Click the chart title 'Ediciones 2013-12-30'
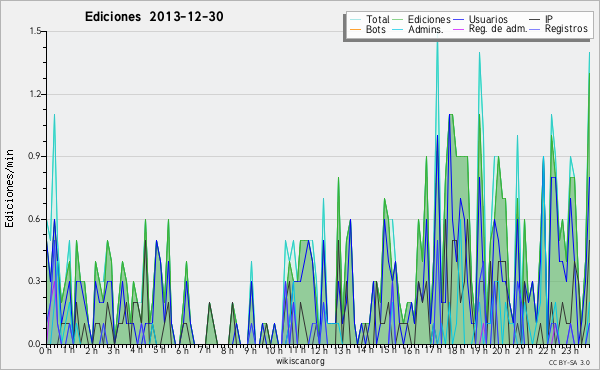This screenshot has height=370, width=600. (154, 17)
